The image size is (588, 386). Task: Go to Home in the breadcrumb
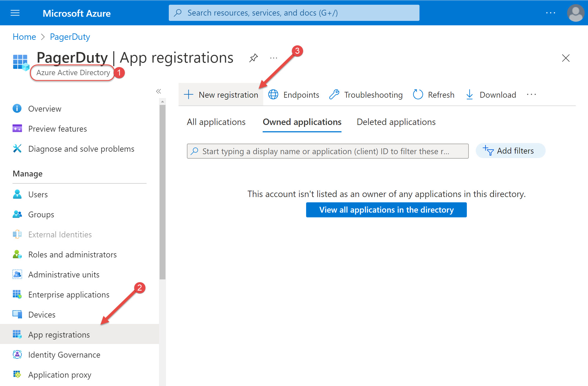[24, 37]
